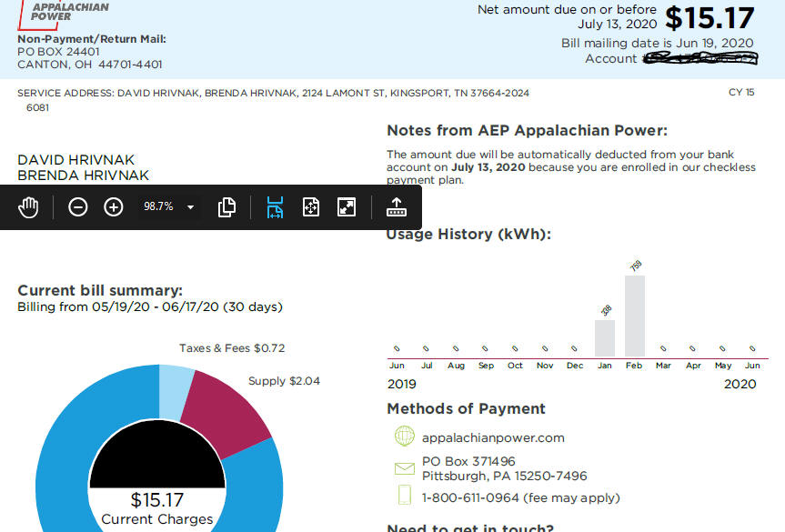The image size is (785, 532).
Task: Open the page view copy icon
Action: point(226,207)
